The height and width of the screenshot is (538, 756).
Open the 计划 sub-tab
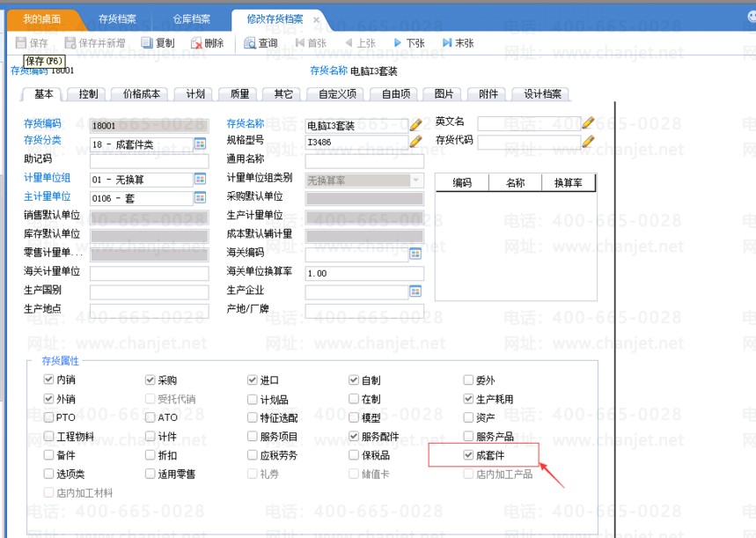pyautogui.click(x=195, y=94)
